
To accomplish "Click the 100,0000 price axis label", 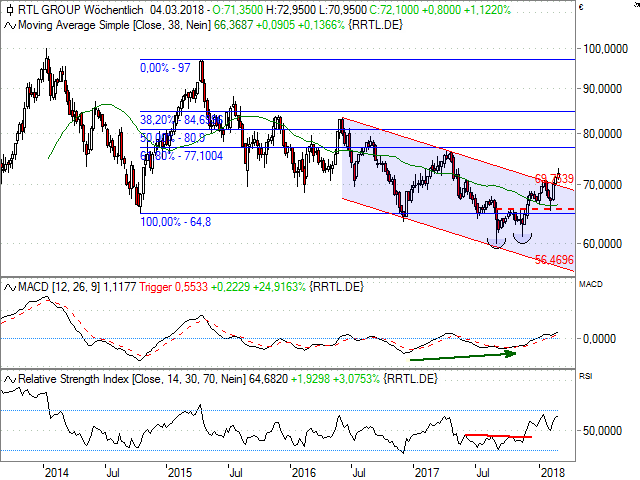I will click(605, 49).
